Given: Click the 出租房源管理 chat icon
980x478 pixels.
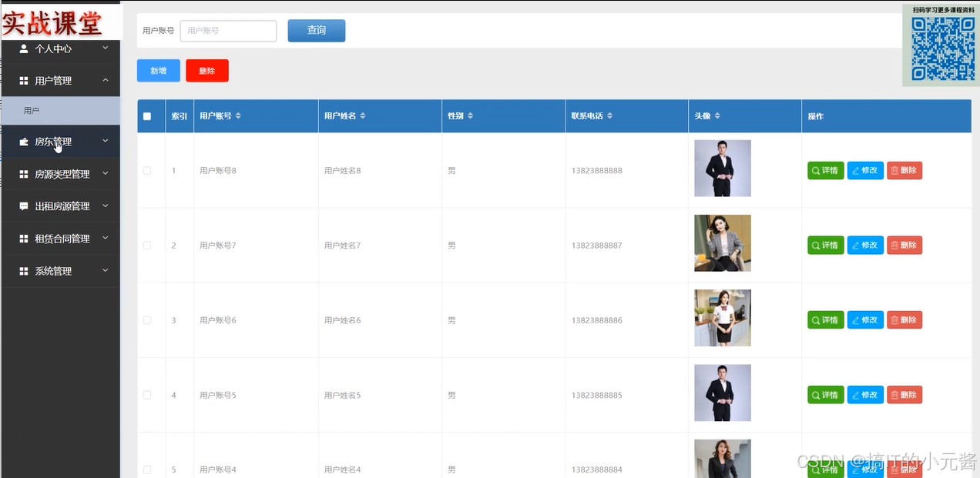Looking at the screenshot, I should [x=24, y=206].
